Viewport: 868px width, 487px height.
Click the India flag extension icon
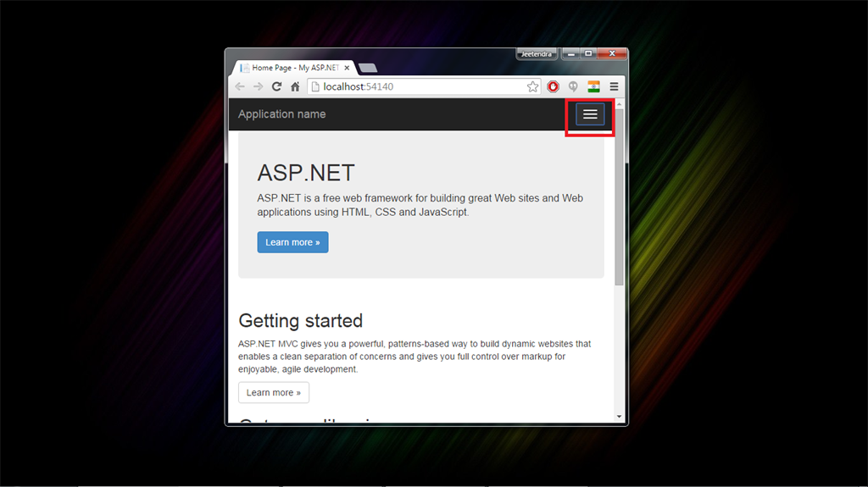click(593, 86)
